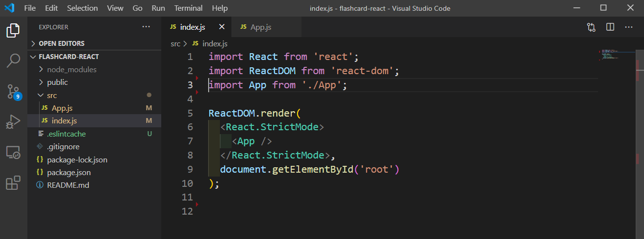Click the info icon beside README.md
Screen dimensions: 644x239
pyautogui.click(x=40, y=185)
